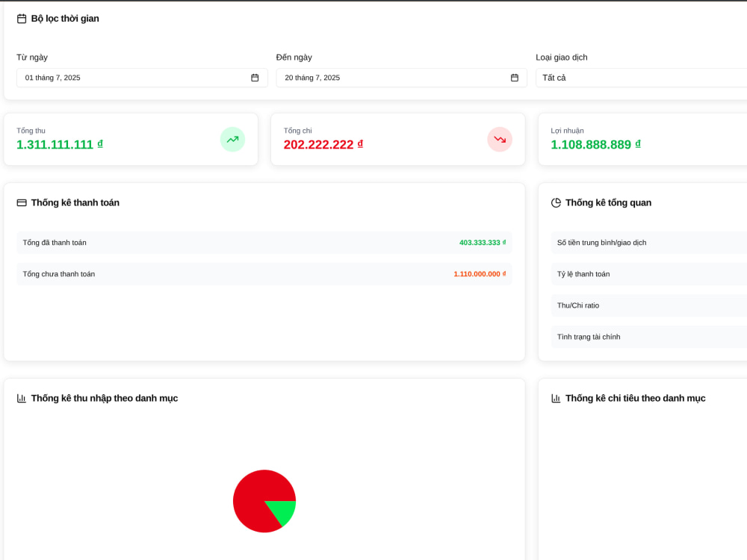Click the Tổng thu card label
Image resolution: width=747 pixels, height=560 pixels.
[31, 131]
